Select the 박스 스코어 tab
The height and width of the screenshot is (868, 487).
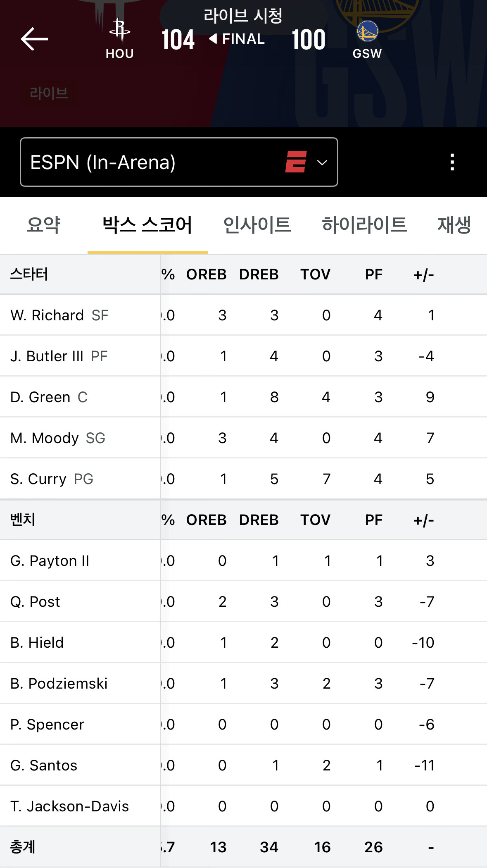point(147,225)
